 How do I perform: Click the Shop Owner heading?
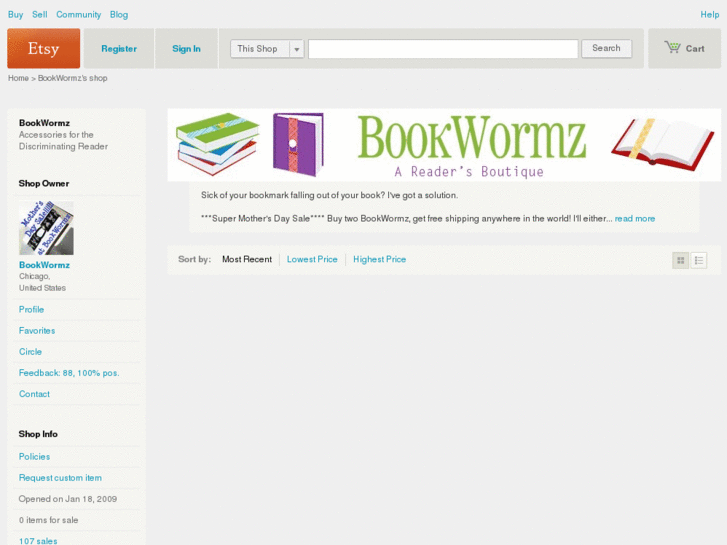point(44,183)
